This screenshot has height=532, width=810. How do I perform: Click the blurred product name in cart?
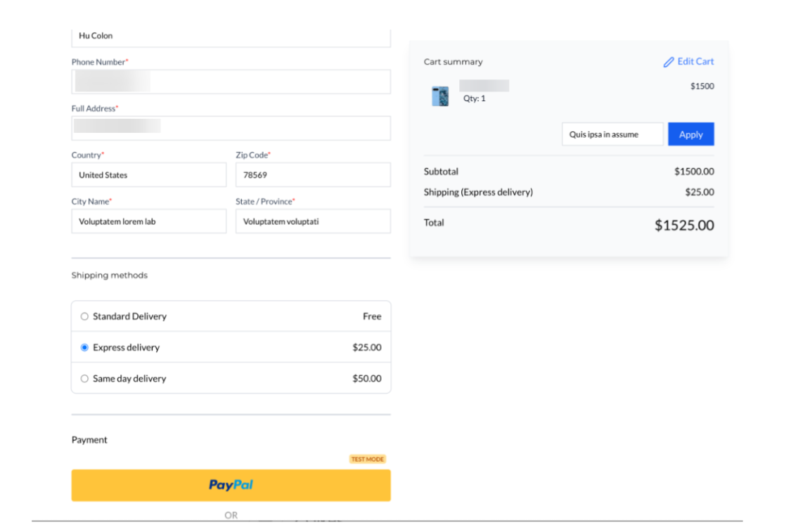[x=484, y=86]
